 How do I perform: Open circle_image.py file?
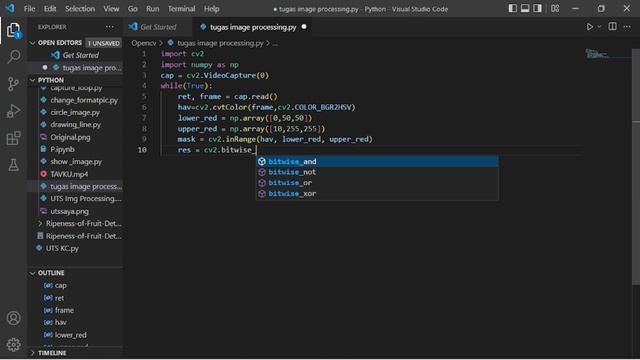pos(76,112)
